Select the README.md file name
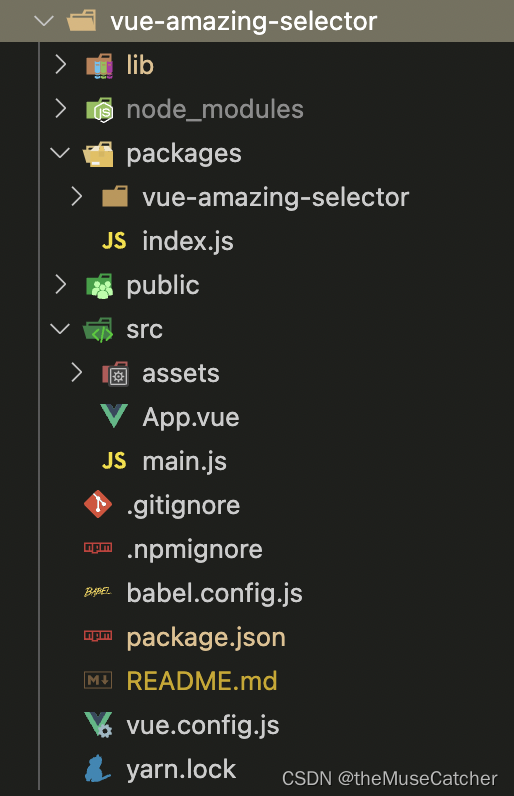514x796 pixels. coord(202,681)
